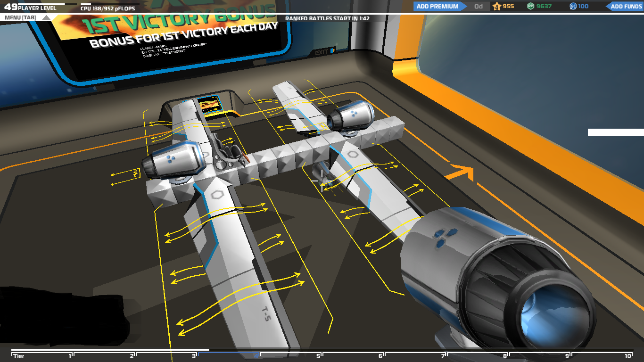
Task: Click the Tier 10 marker on tier bar
Action: 628,355
